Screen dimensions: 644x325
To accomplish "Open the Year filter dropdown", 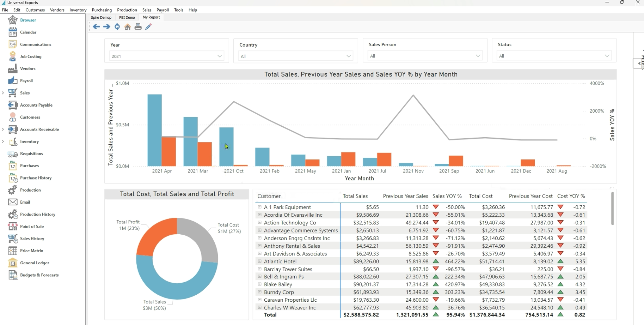I will [x=219, y=56].
